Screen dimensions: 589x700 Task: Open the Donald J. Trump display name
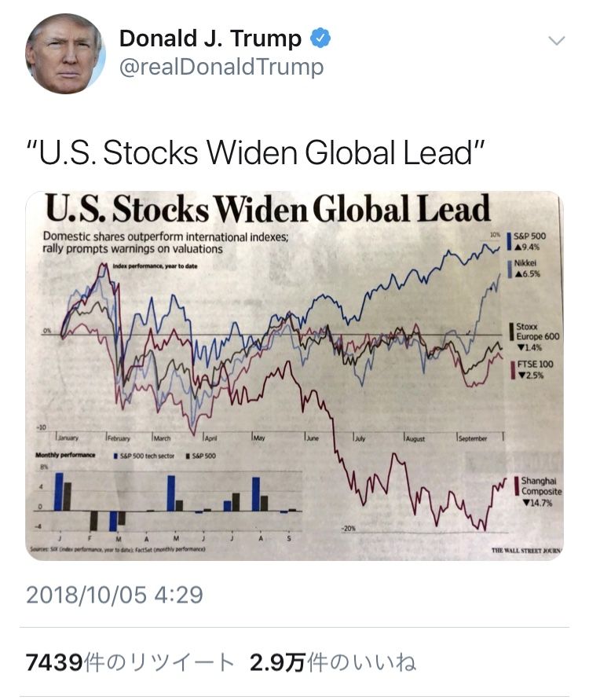tap(210, 38)
